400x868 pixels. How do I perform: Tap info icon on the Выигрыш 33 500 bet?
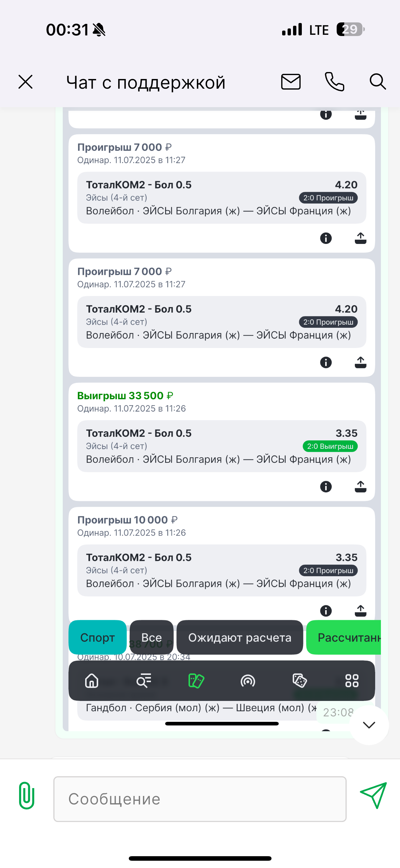pos(326,487)
